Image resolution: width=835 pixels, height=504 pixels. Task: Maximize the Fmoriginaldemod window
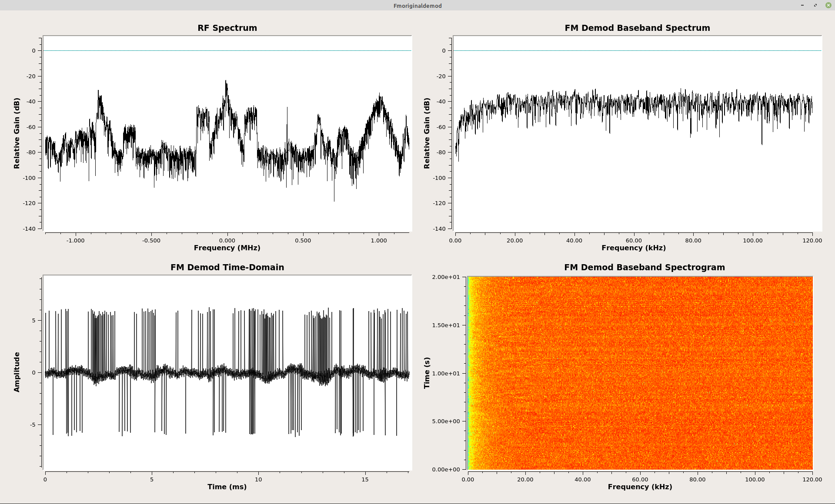click(x=815, y=5)
